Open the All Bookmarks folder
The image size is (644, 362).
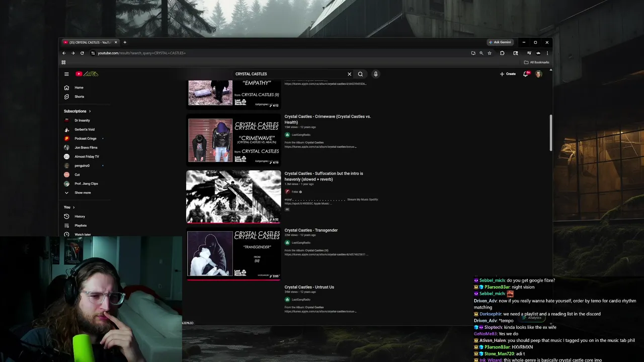[536, 62]
